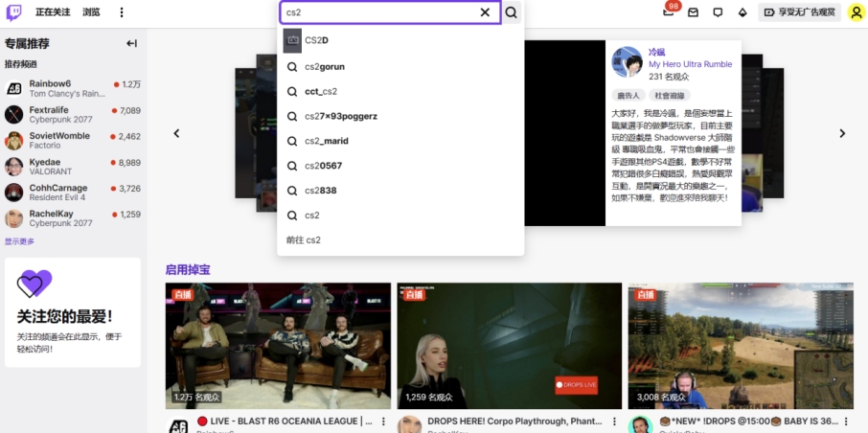
Task: Click 显示更多 under recommended channels
Action: click(x=19, y=241)
